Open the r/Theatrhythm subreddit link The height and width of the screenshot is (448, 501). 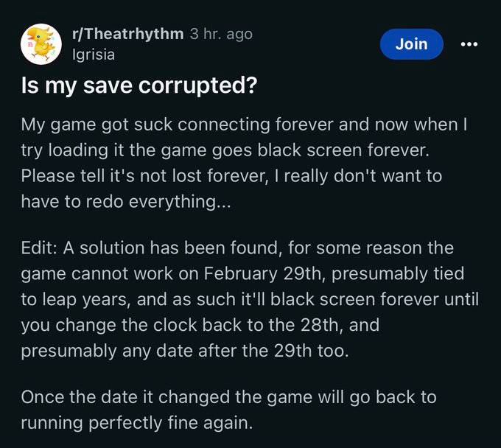127,35
